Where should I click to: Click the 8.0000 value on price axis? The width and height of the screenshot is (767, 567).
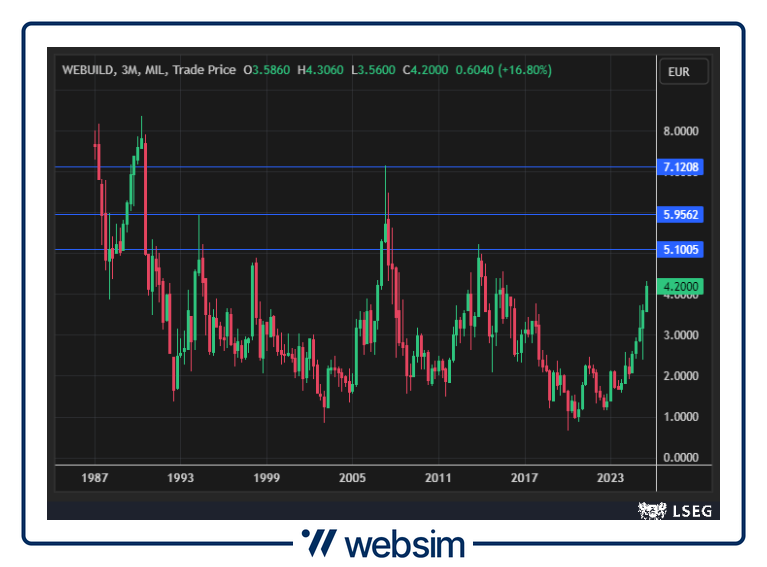(681, 131)
